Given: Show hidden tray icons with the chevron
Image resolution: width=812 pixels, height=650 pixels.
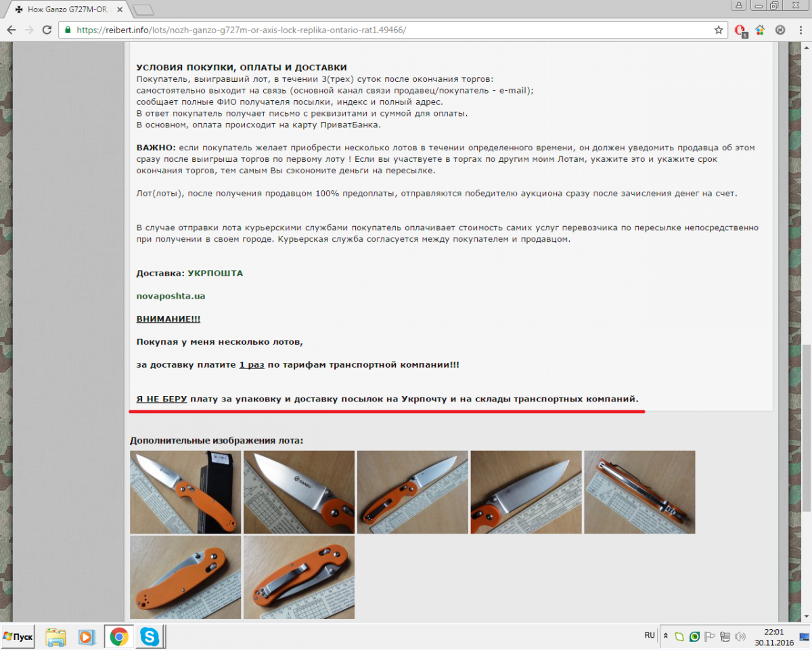Looking at the screenshot, I should (x=666, y=636).
